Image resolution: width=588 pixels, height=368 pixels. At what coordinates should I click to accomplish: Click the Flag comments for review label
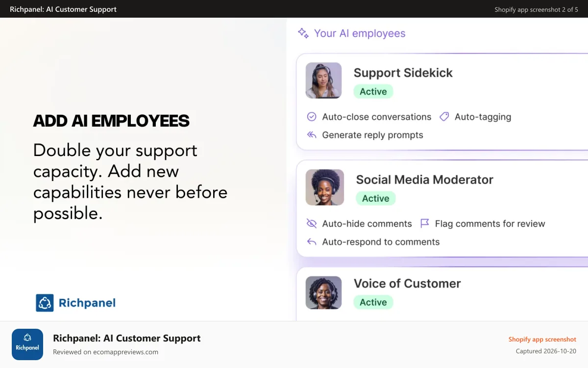point(490,224)
